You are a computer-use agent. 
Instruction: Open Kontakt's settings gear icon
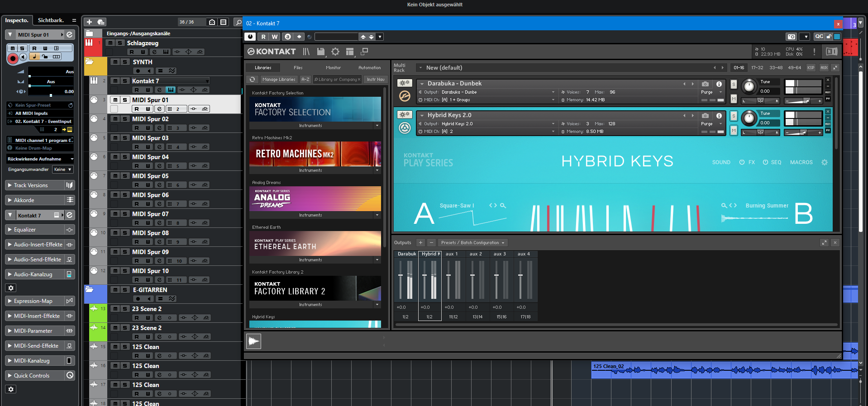(x=335, y=52)
